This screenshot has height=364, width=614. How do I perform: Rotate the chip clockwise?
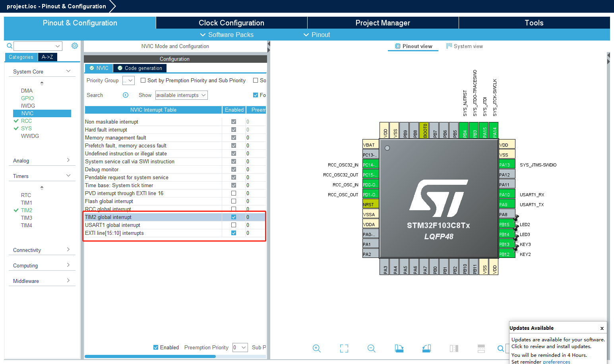coord(399,349)
